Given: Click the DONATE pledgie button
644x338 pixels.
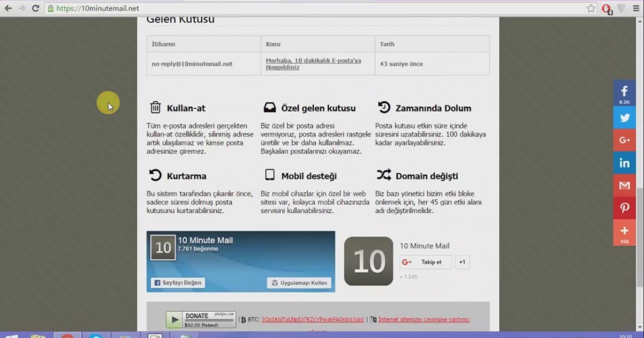Looking at the screenshot, I should (x=201, y=320).
